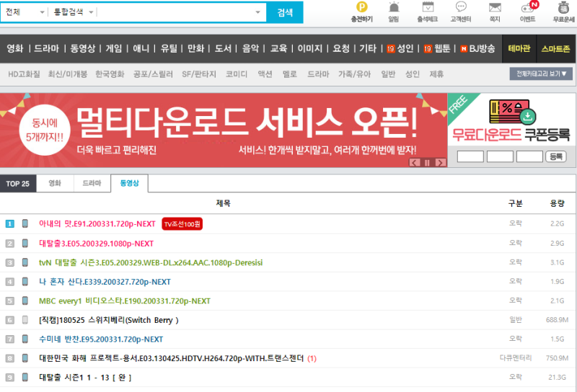This screenshot has height=392, width=577.
Task: Open 나 혼자 산다.E339 title link
Action: (105, 282)
